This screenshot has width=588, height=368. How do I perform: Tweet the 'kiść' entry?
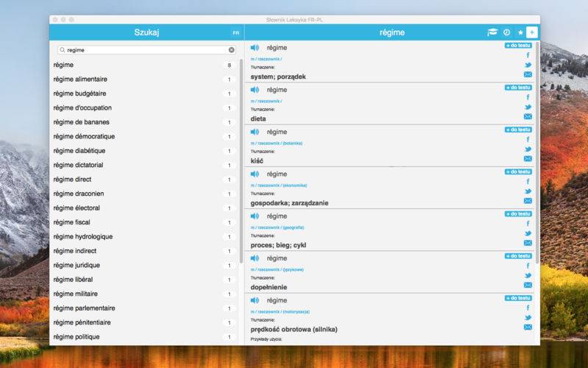point(528,149)
